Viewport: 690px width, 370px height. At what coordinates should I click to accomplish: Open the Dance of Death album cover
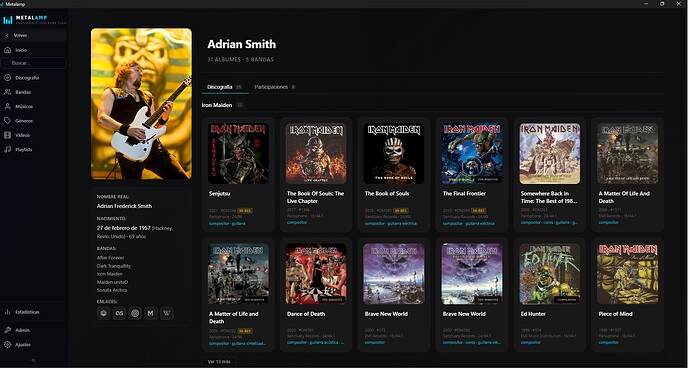(316, 274)
